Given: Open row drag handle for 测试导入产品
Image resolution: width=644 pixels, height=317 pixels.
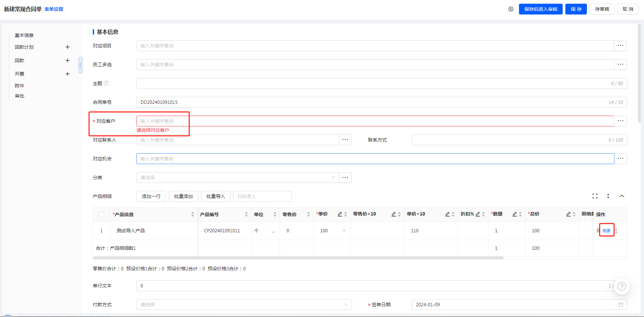Looking at the screenshot, I should 598,231.
